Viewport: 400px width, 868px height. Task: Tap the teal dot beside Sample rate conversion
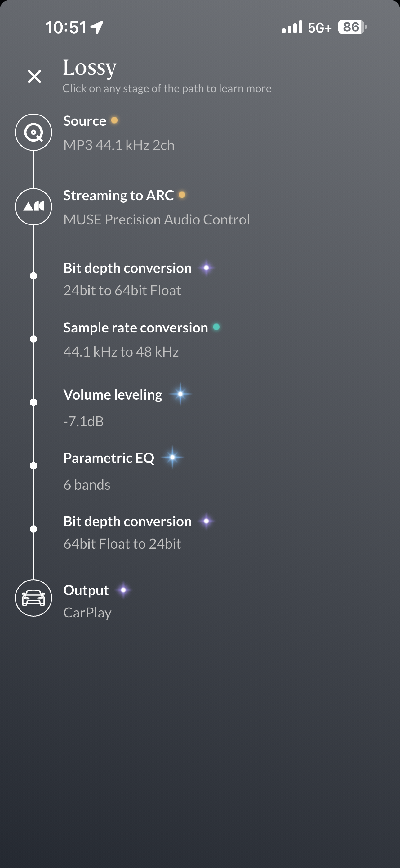(x=216, y=327)
